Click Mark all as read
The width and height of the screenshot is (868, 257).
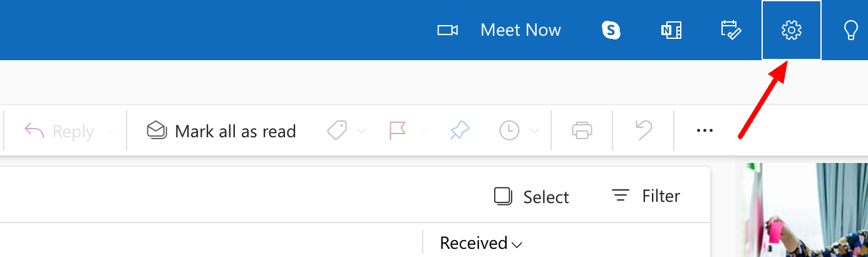point(221,131)
